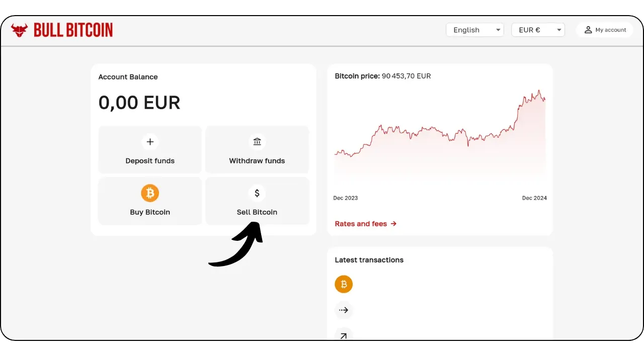
Task: Select the Sell Bitcoin tile
Action: click(x=257, y=201)
